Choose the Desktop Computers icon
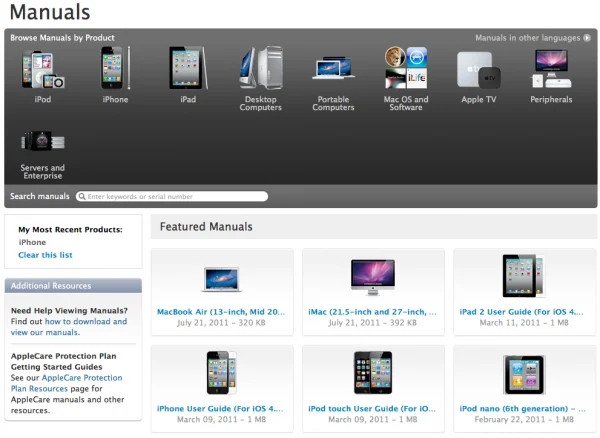The height and width of the screenshot is (438, 600). pos(261,68)
